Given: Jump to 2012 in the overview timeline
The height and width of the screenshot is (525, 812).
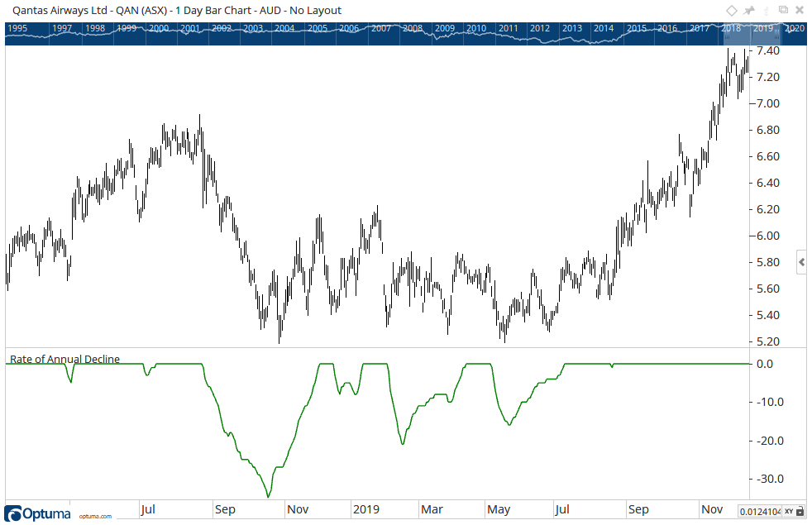Looking at the screenshot, I should pyautogui.click(x=540, y=28).
